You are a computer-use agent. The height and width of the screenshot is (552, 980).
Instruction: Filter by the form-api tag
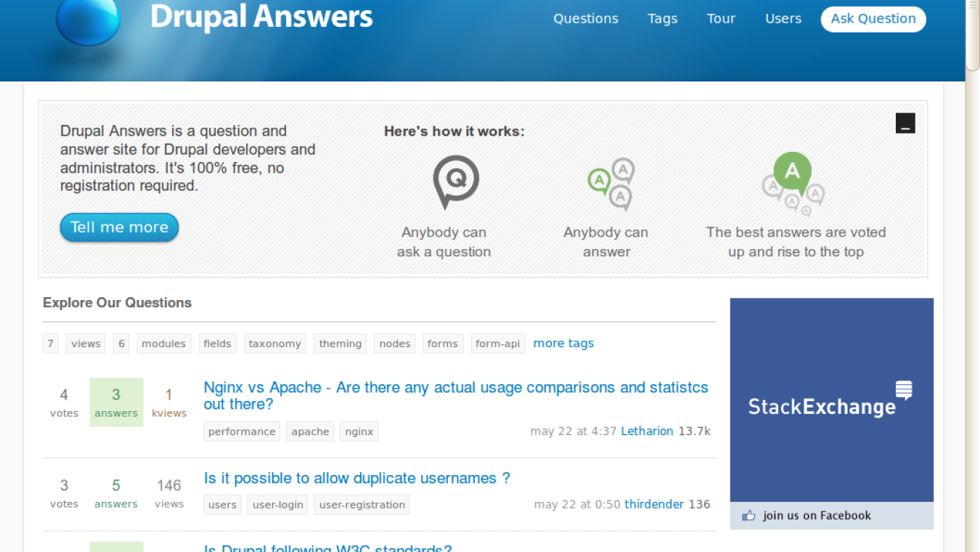click(498, 344)
